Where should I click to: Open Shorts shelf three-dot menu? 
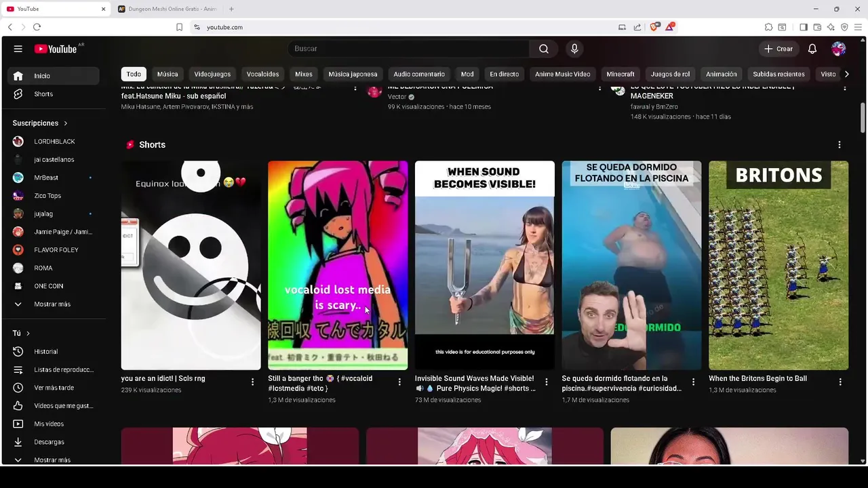click(x=840, y=145)
